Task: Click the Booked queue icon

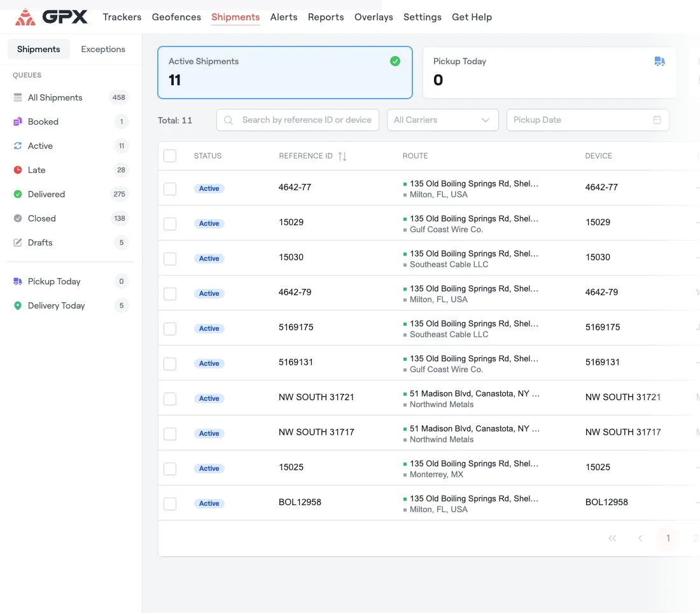Action: coord(18,122)
